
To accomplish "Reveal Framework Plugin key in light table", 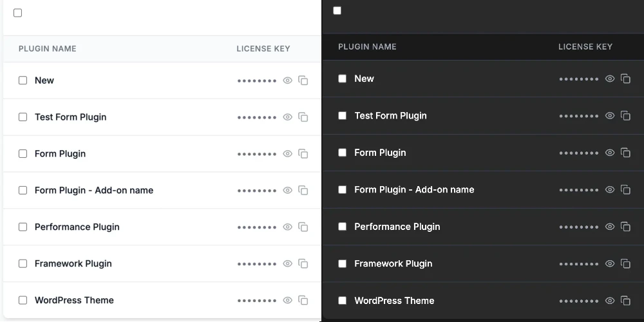I will coord(288,264).
